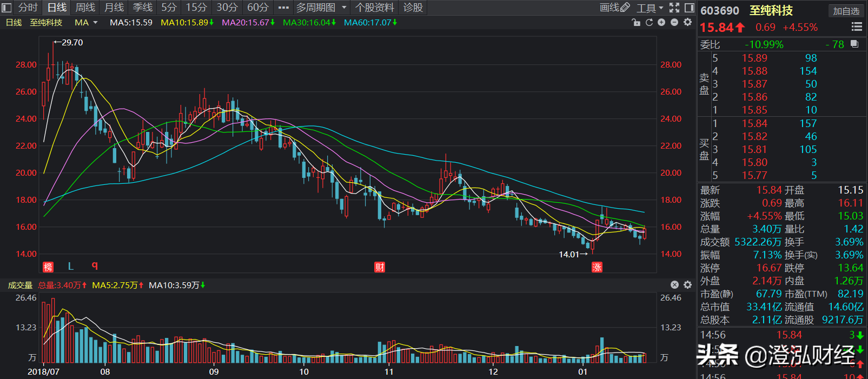This screenshot has height=379, width=868.
Task: Click the fullscreen expand icon
Action: [674, 8]
